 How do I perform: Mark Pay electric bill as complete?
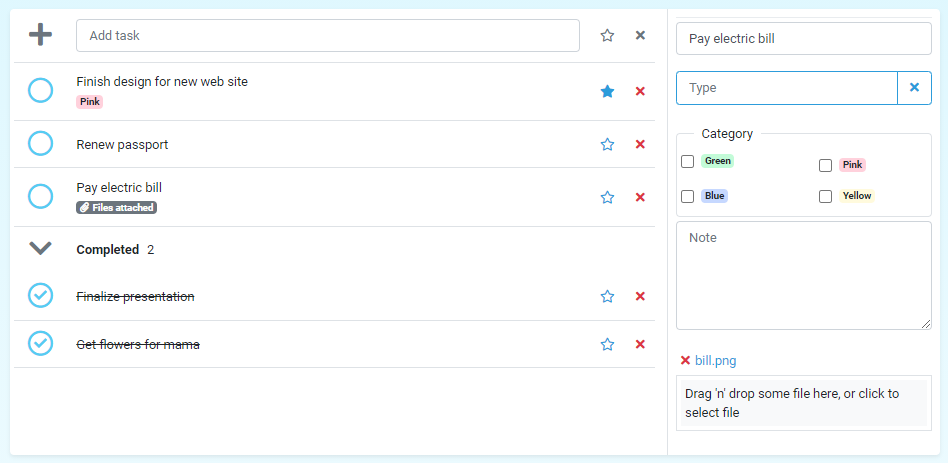pos(41,196)
